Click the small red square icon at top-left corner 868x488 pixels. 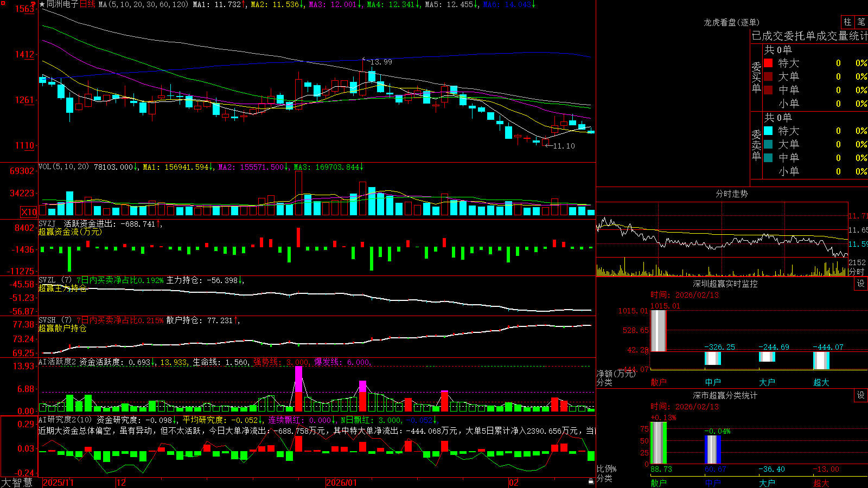[x=2, y=3]
